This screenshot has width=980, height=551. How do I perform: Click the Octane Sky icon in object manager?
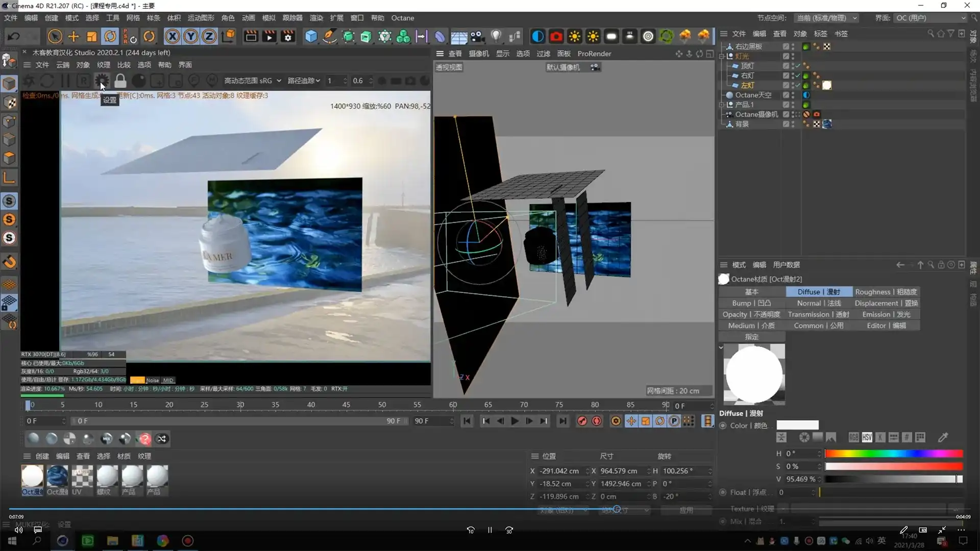(729, 95)
